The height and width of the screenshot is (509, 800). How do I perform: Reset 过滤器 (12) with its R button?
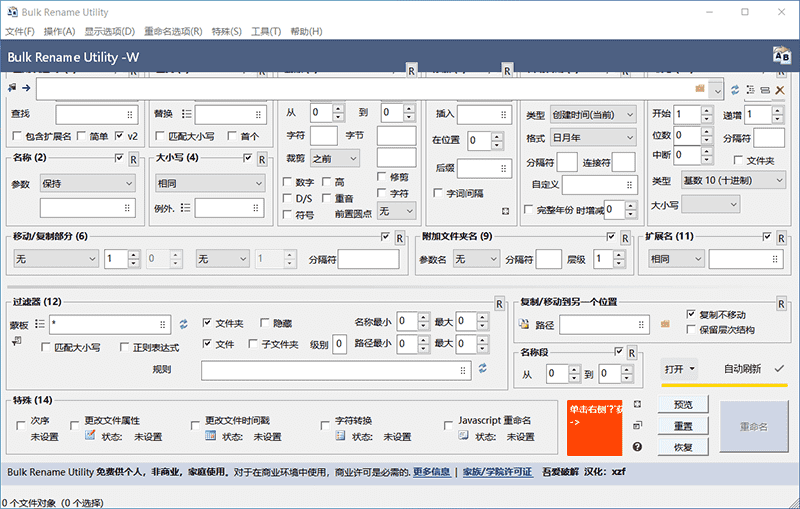(499, 304)
